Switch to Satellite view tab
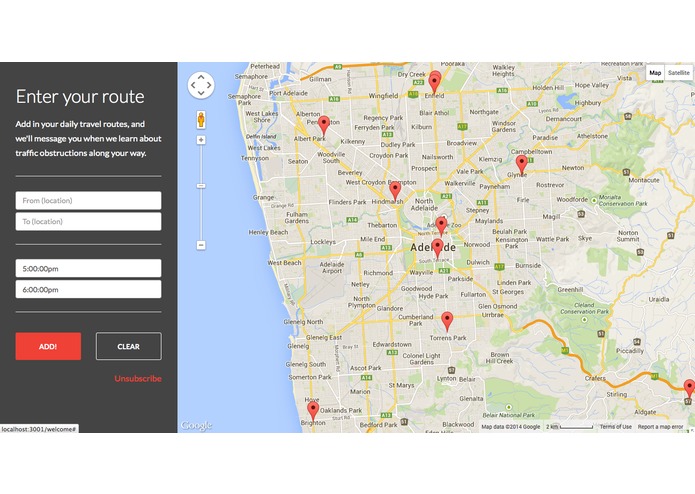The width and height of the screenshot is (695, 494). tap(679, 73)
